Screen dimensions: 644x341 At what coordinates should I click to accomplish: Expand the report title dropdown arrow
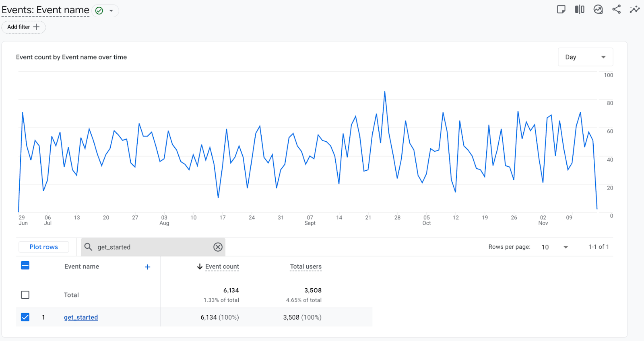coord(111,11)
